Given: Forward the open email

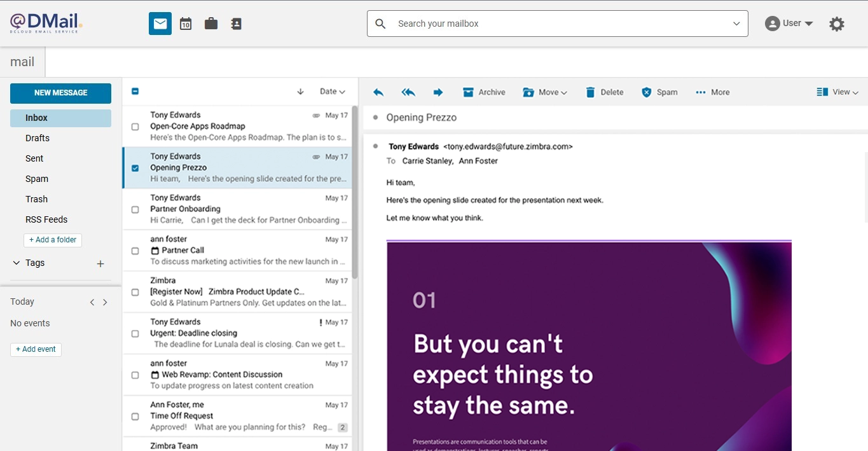Looking at the screenshot, I should (437, 92).
